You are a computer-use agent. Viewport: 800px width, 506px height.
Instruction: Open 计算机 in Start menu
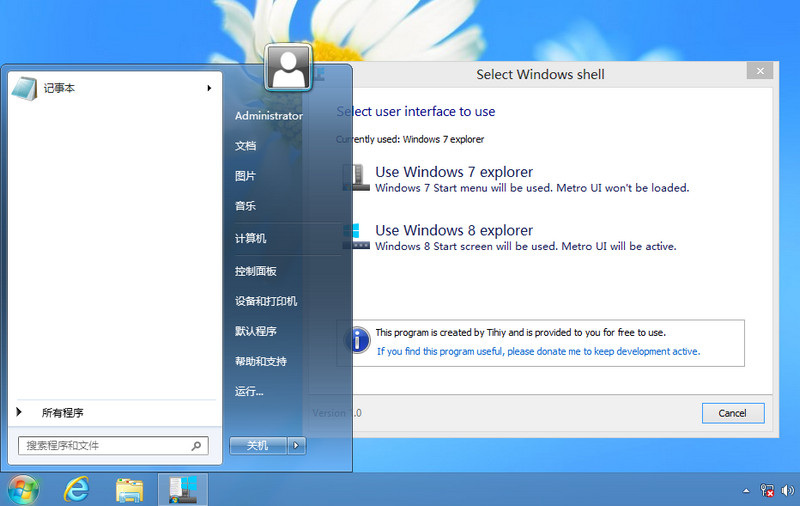point(251,238)
